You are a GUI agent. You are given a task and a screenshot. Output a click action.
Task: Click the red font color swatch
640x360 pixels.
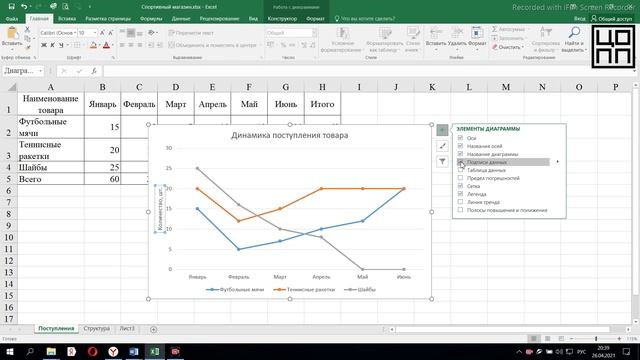[x=107, y=45]
